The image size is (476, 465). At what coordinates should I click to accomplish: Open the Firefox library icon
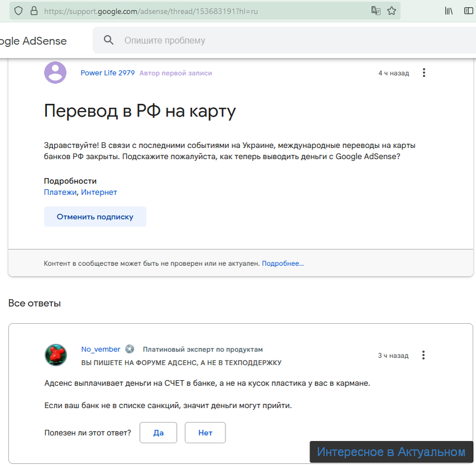click(x=448, y=10)
